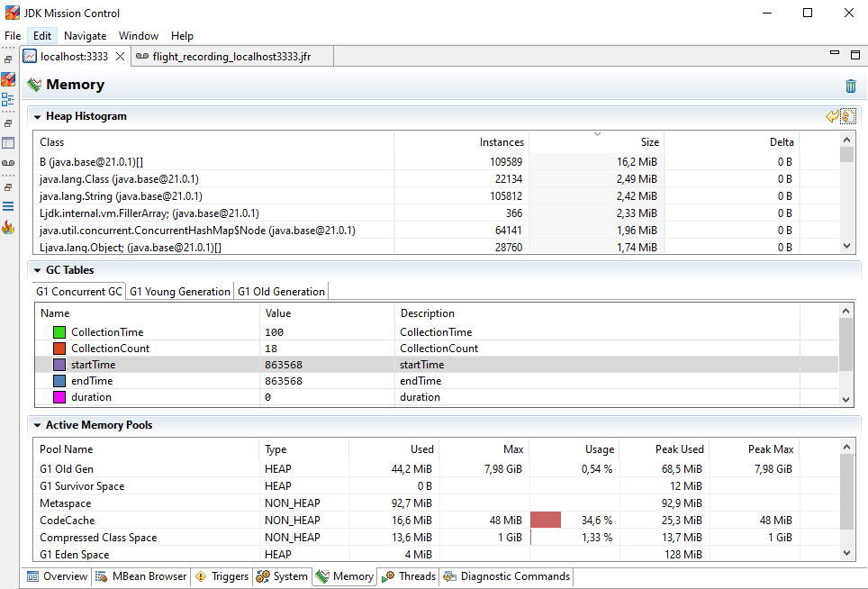Click the down arrow of the Heap Histogram scrollbar
Viewport: 868px width, 589px height.
846,246
